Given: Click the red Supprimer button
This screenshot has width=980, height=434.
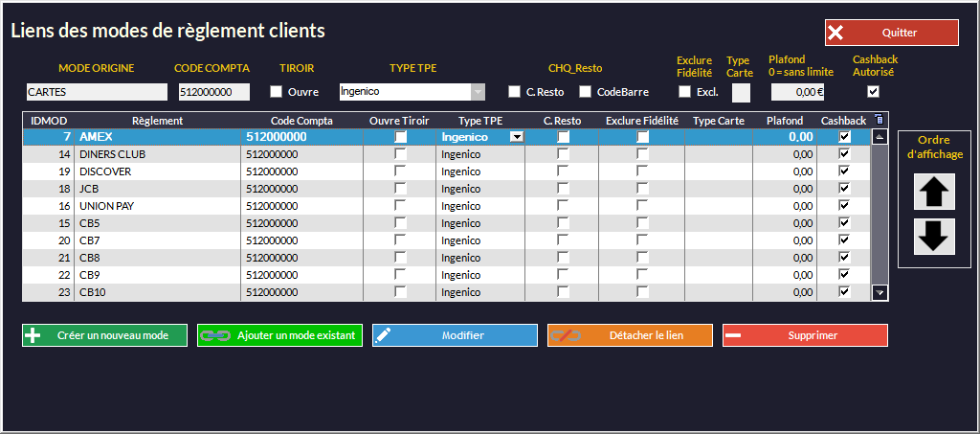Looking at the screenshot, I should (805, 335).
